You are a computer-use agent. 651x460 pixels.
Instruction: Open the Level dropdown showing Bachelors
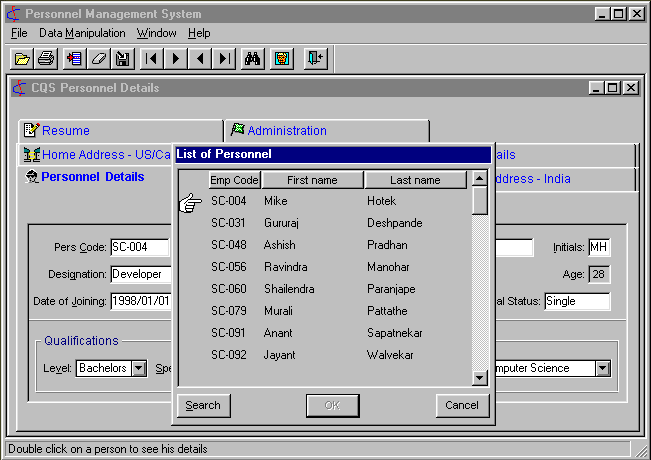[x=139, y=369]
